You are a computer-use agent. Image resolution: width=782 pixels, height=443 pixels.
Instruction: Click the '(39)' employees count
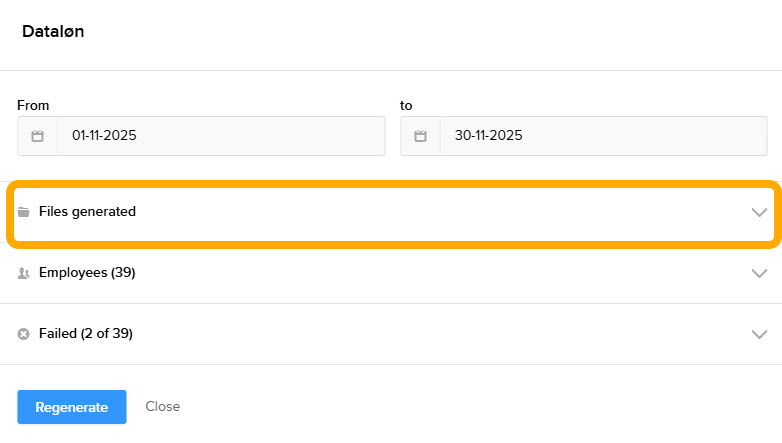pos(123,273)
